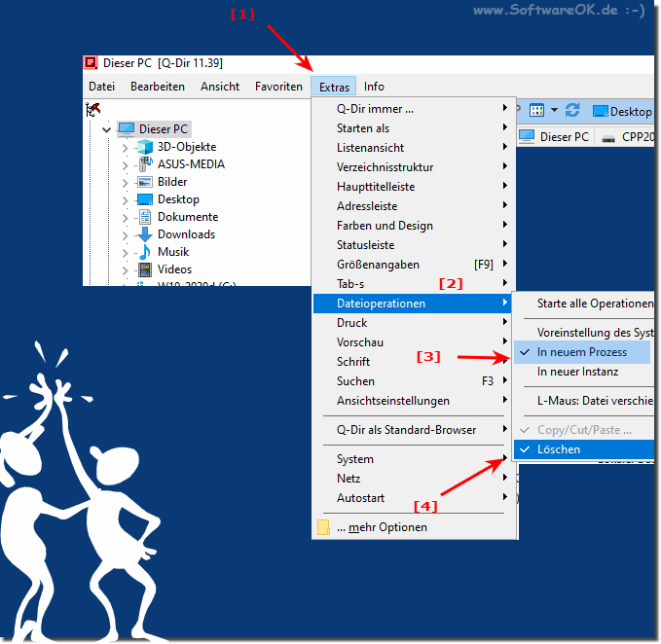Click the Dokumente document icon

point(145,217)
